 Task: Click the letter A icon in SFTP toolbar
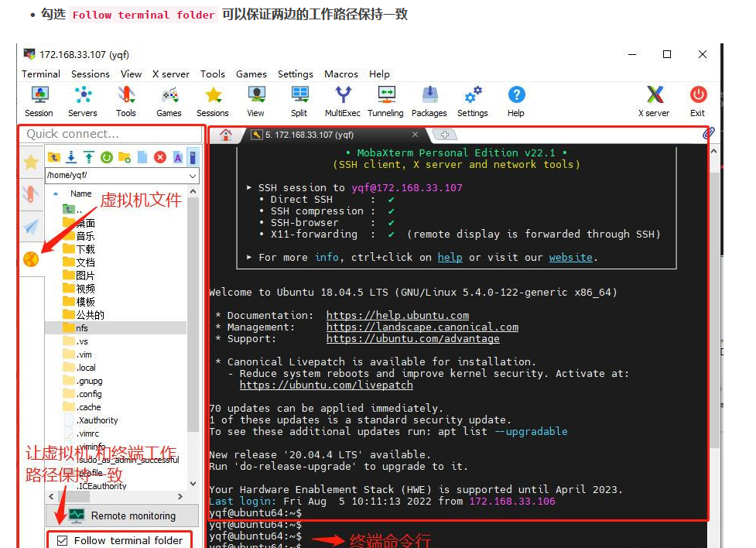(178, 157)
